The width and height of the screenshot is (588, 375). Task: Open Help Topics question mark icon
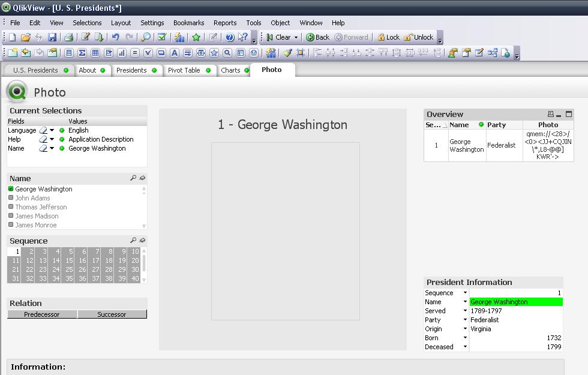click(230, 37)
